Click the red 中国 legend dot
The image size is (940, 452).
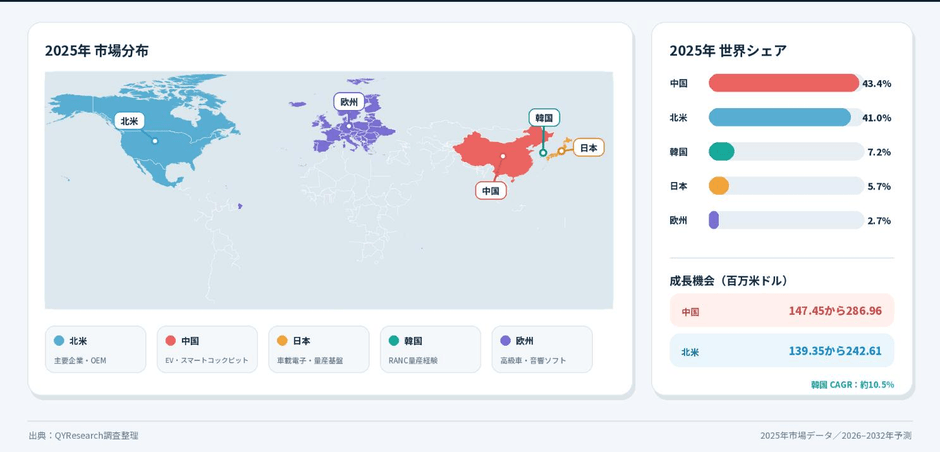[170, 340]
